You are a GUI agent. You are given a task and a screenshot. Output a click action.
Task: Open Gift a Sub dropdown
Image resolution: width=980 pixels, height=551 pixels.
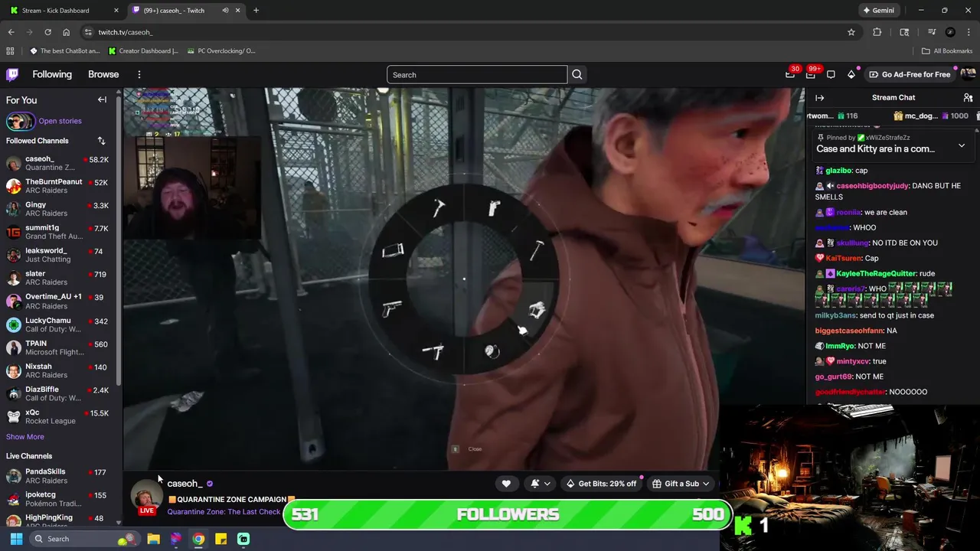(681, 484)
